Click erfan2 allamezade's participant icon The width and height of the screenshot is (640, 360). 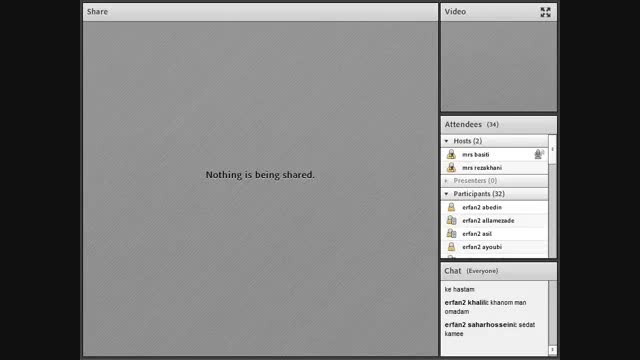click(451, 220)
